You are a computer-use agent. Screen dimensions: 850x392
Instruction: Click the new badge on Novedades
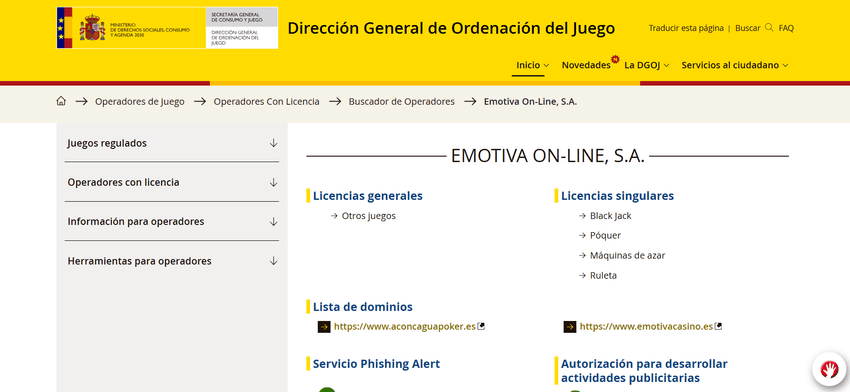click(615, 59)
